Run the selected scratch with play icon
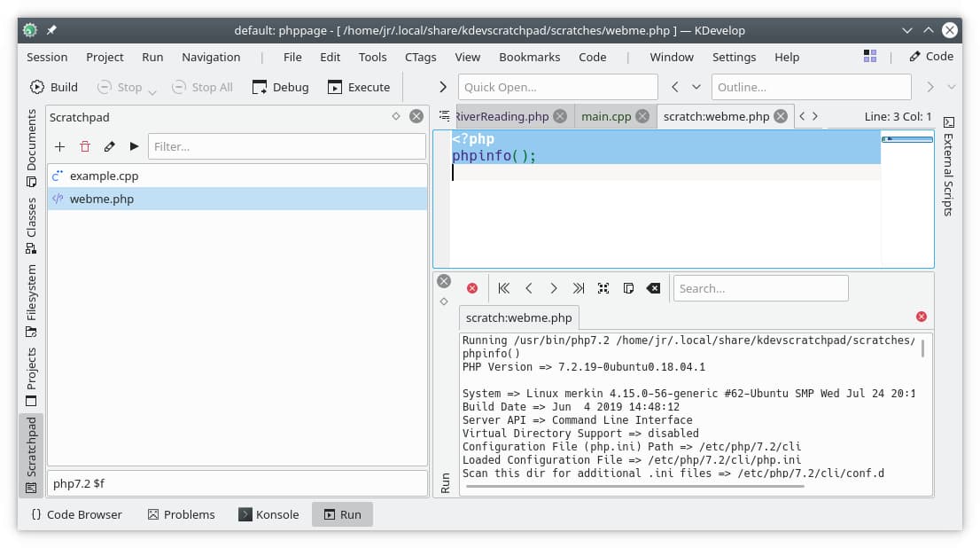The height and width of the screenshot is (548, 980). click(134, 146)
